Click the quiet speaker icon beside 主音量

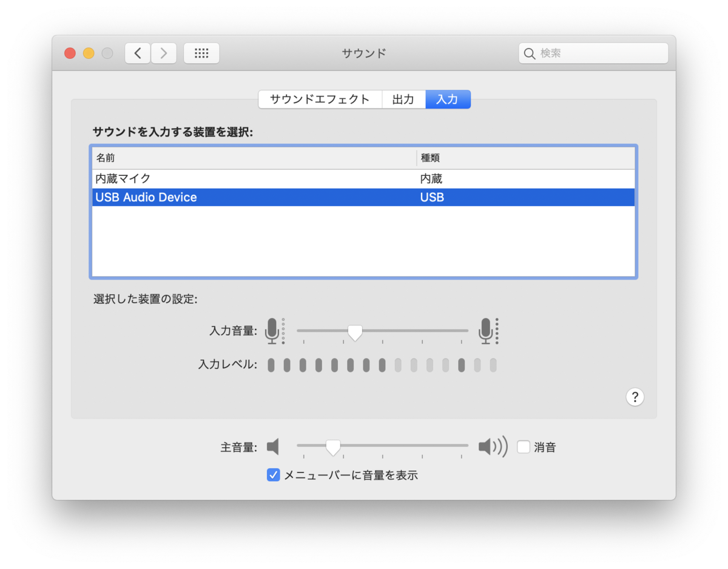tap(273, 447)
